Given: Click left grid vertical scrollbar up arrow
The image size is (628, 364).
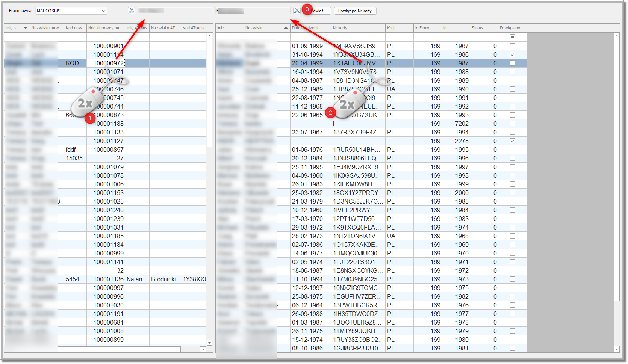Looking at the screenshot, I should (210, 36).
